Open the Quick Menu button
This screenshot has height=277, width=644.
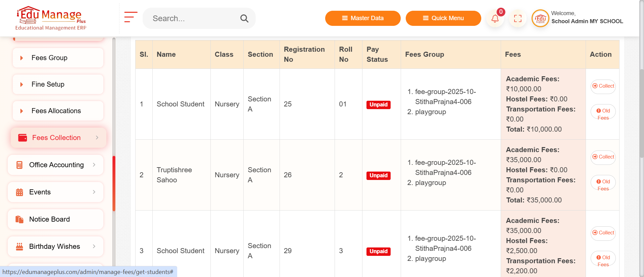click(x=443, y=18)
